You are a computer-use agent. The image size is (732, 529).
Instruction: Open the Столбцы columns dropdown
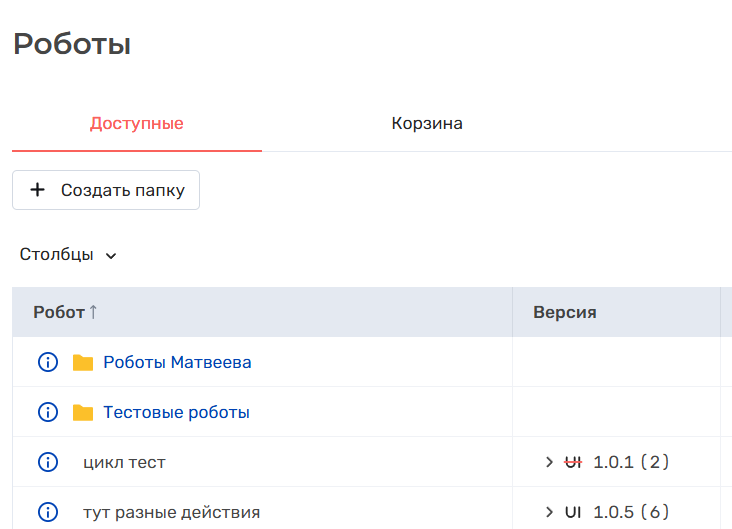coord(68,255)
